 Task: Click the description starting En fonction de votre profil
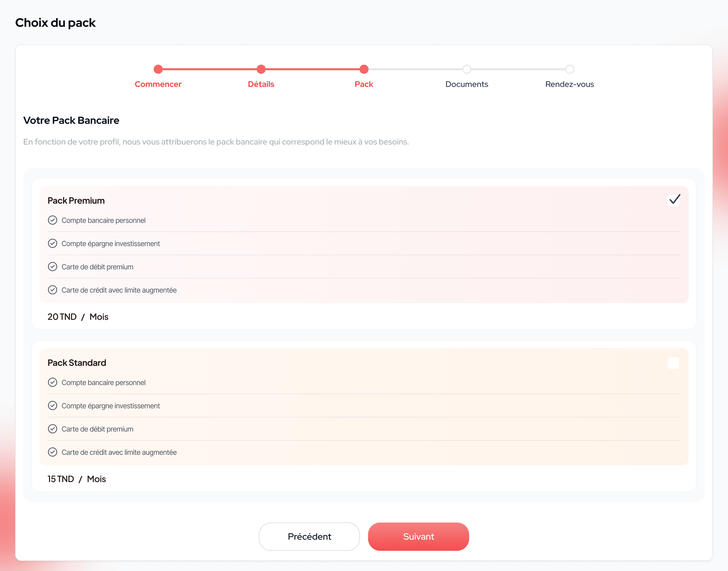click(x=216, y=142)
